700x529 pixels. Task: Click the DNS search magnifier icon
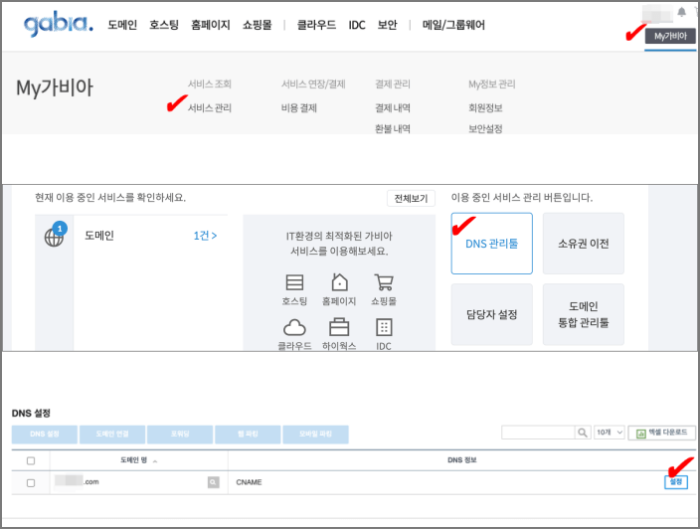tap(583, 433)
